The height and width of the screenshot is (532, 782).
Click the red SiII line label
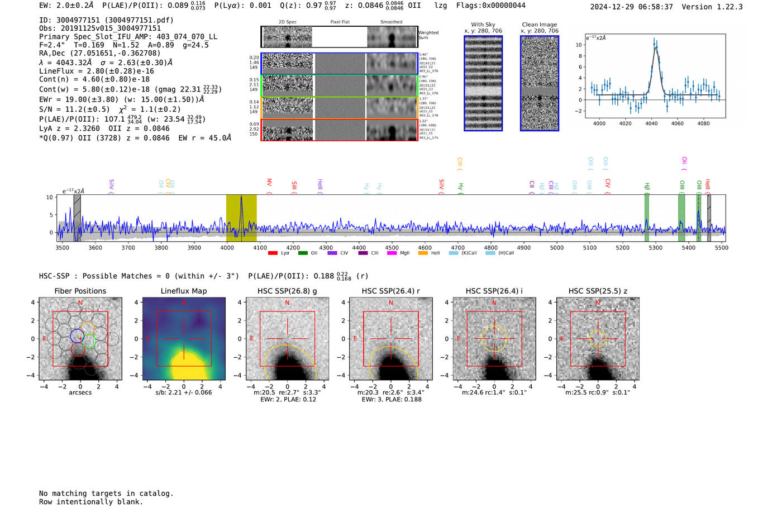(x=294, y=187)
